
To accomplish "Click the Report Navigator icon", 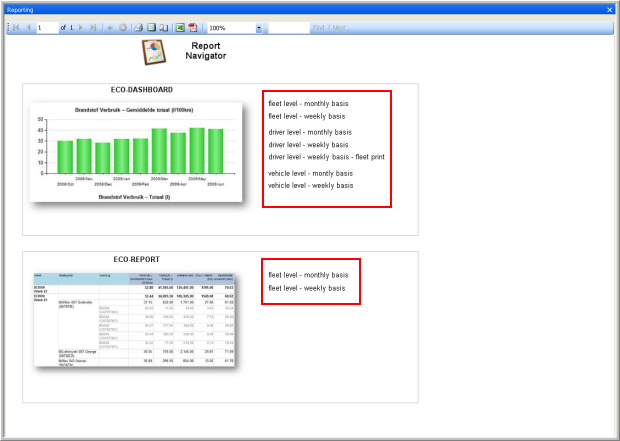I will point(154,51).
